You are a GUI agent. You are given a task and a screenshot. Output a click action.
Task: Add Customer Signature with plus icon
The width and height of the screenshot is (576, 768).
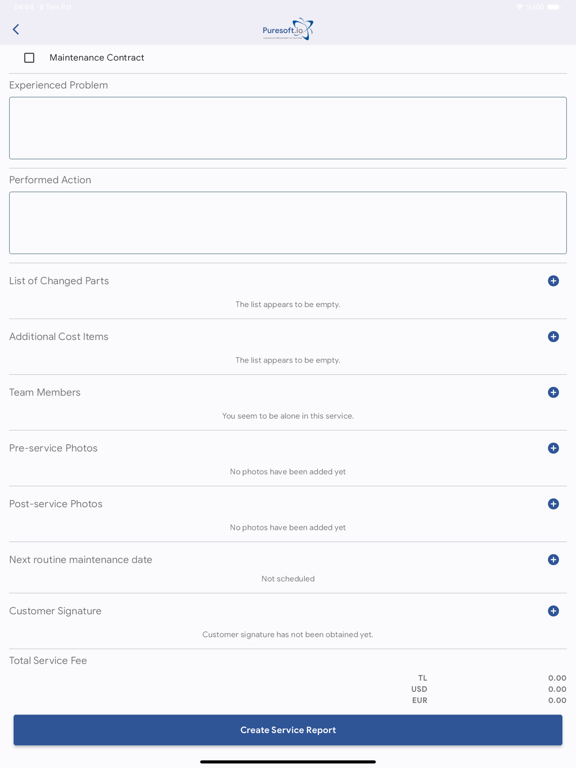(553, 611)
